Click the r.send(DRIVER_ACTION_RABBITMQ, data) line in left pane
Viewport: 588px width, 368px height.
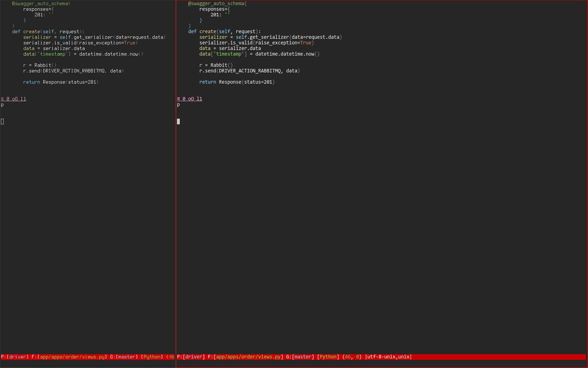pyautogui.click(x=73, y=71)
